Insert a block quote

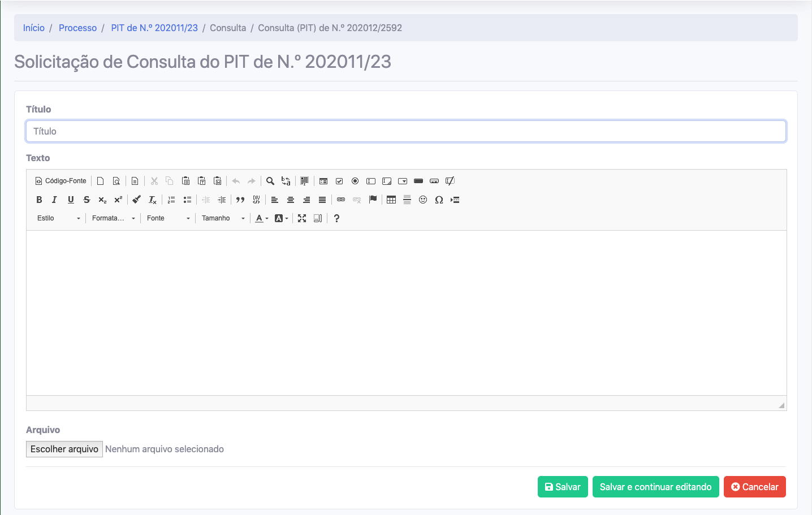tap(240, 200)
